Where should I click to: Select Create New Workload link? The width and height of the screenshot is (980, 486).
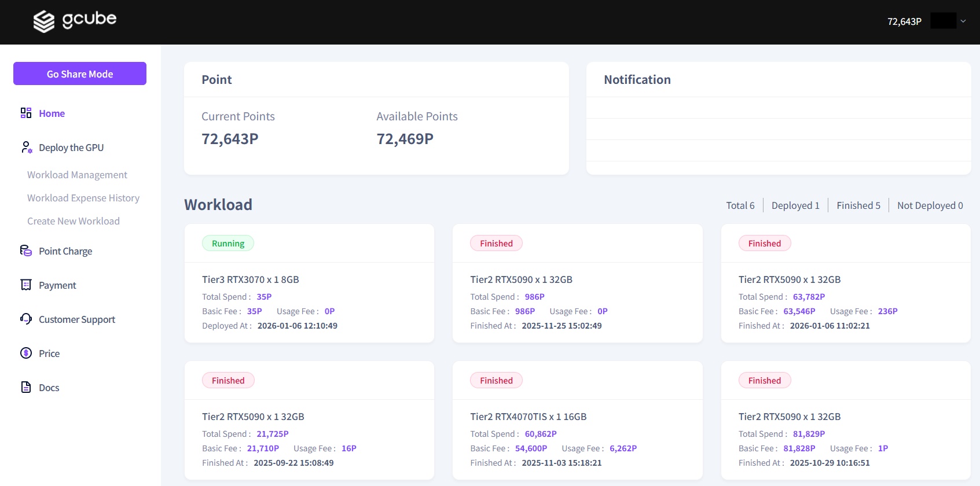[x=74, y=221]
